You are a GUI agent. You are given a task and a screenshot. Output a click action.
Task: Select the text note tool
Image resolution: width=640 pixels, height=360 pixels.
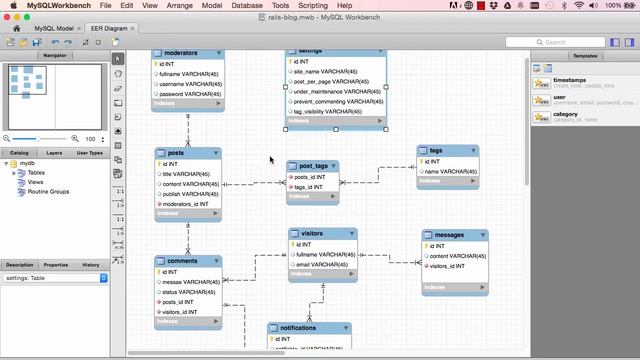click(118, 117)
